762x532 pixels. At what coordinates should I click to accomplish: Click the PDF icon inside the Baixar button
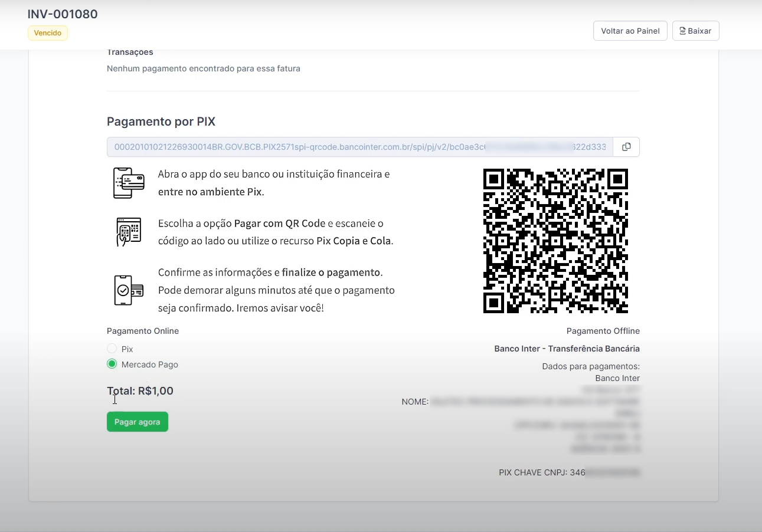point(683,30)
